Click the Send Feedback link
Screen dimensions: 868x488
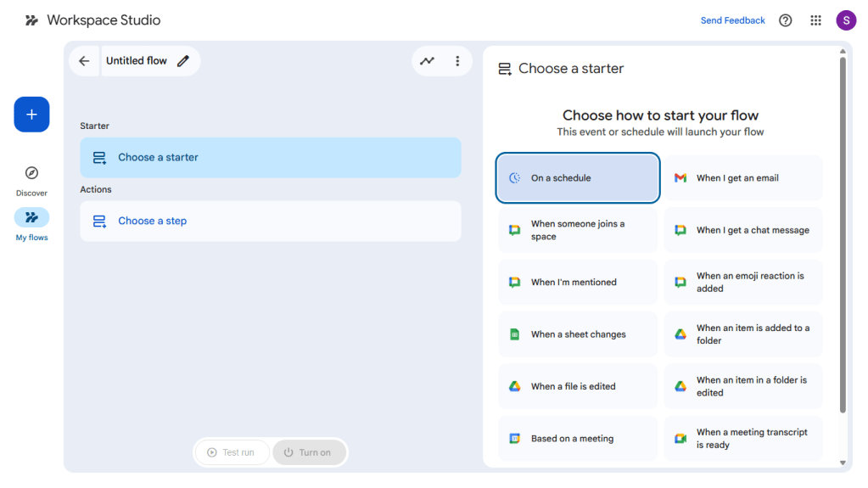click(x=732, y=20)
